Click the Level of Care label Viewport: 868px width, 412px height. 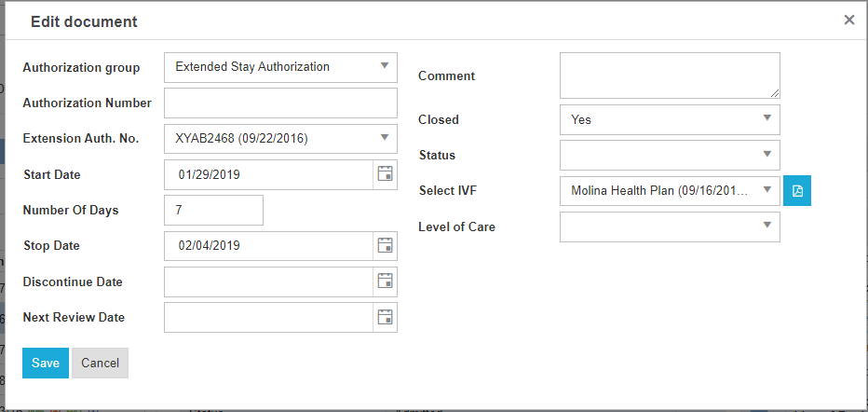(456, 227)
